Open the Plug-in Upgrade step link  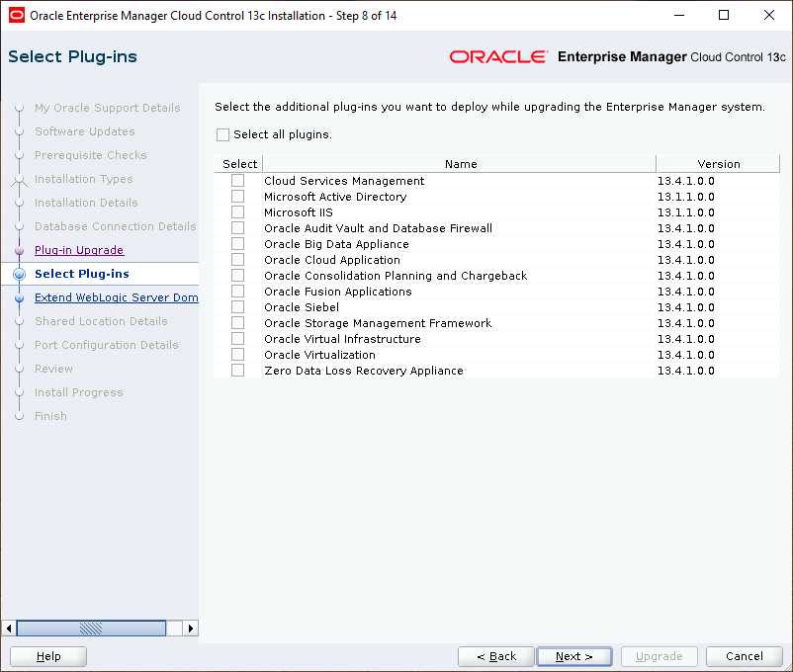coord(79,250)
